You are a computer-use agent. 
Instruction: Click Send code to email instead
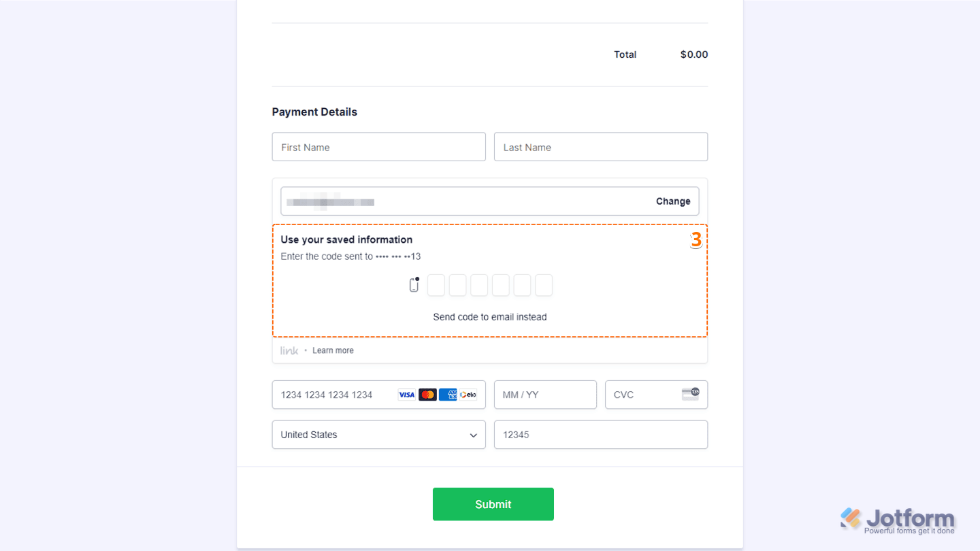490,316
